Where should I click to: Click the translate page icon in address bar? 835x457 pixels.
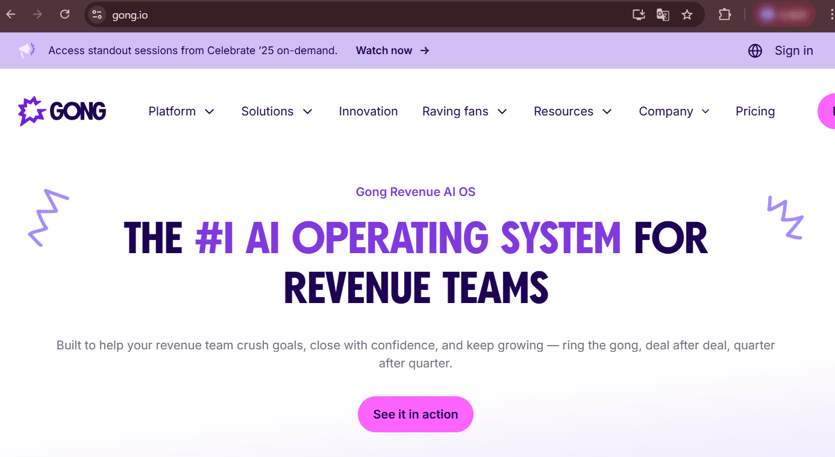[x=663, y=15]
